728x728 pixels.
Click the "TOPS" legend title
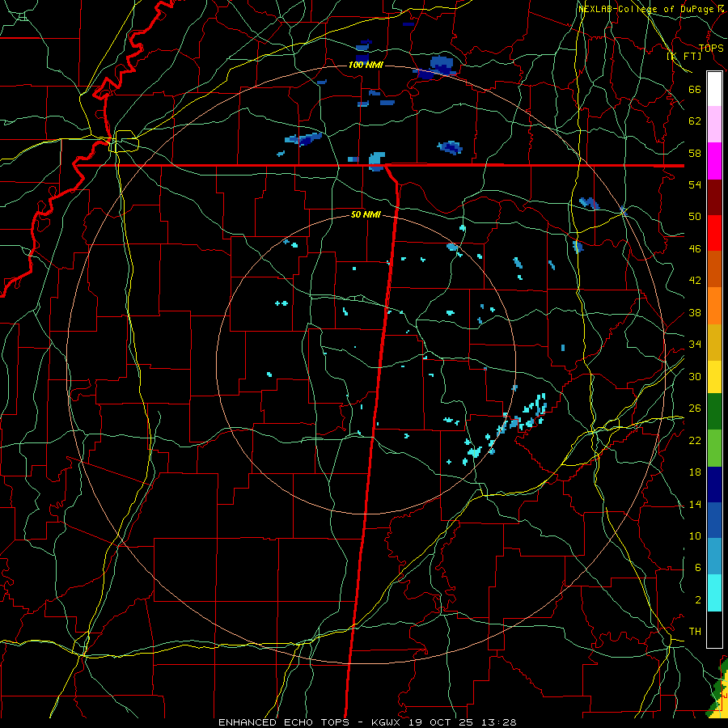(711, 48)
